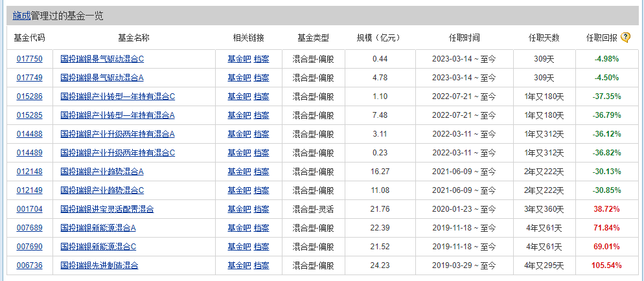Image resolution: width=644 pixels, height=281 pixels.
Task: Select the 2020-01-23 ~ 至今 tenure cell
Action: tap(464, 209)
